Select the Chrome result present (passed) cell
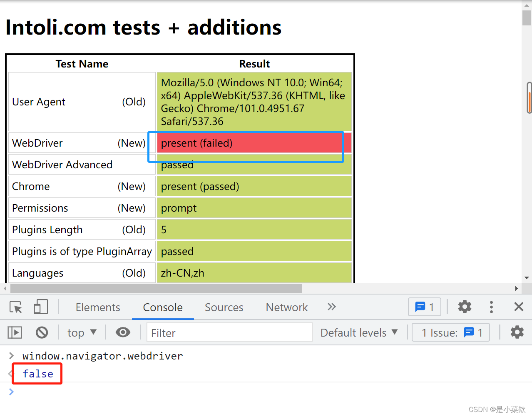The image size is (532, 417). tap(254, 186)
